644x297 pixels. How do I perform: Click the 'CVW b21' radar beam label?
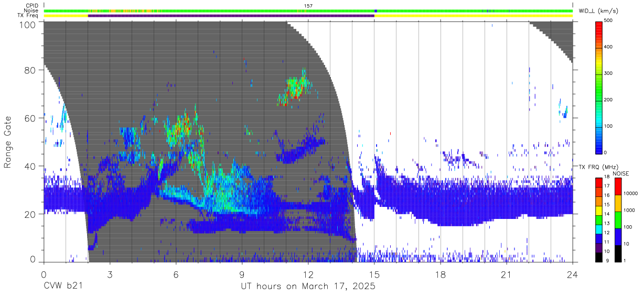63,287
